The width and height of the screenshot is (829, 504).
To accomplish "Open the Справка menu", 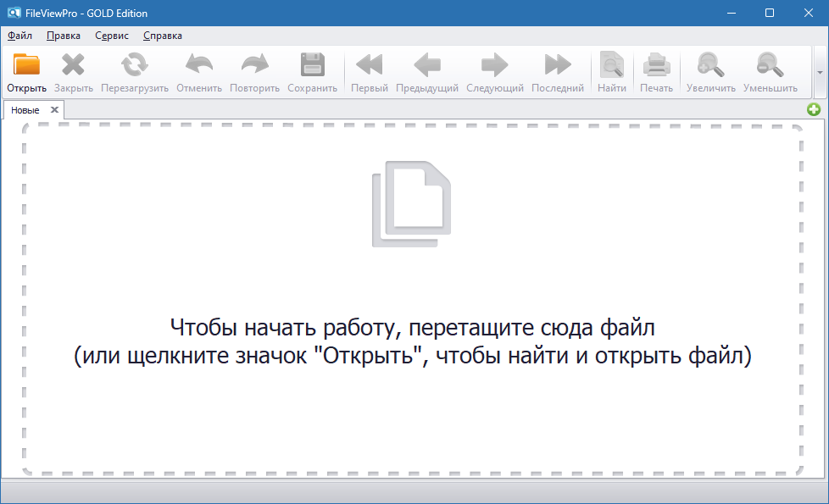I will (x=162, y=36).
